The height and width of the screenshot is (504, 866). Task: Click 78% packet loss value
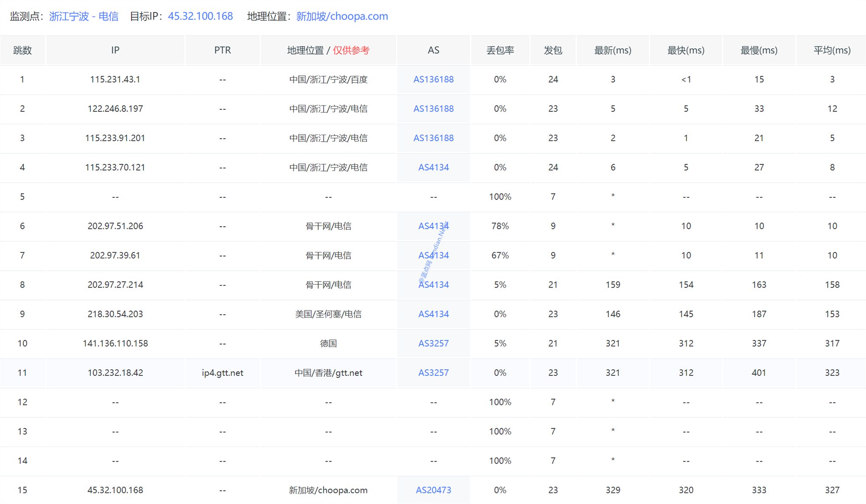tap(500, 226)
